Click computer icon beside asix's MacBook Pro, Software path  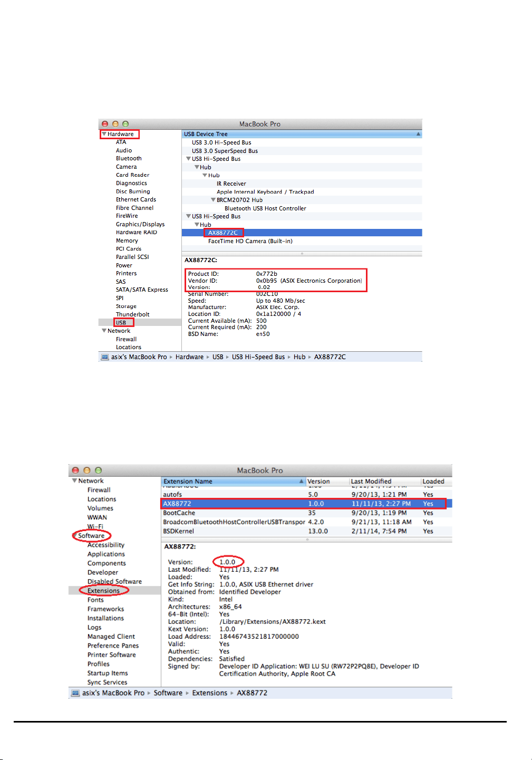(x=75, y=693)
